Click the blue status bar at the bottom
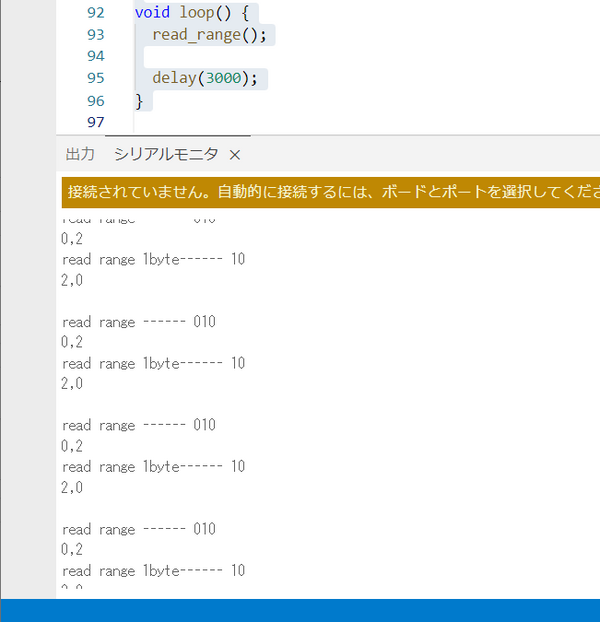 point(300,610)
